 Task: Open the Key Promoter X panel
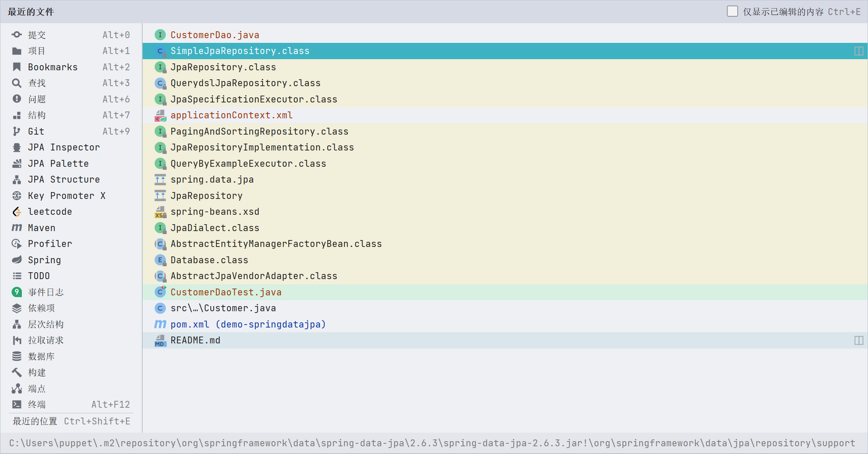(66, 196)
